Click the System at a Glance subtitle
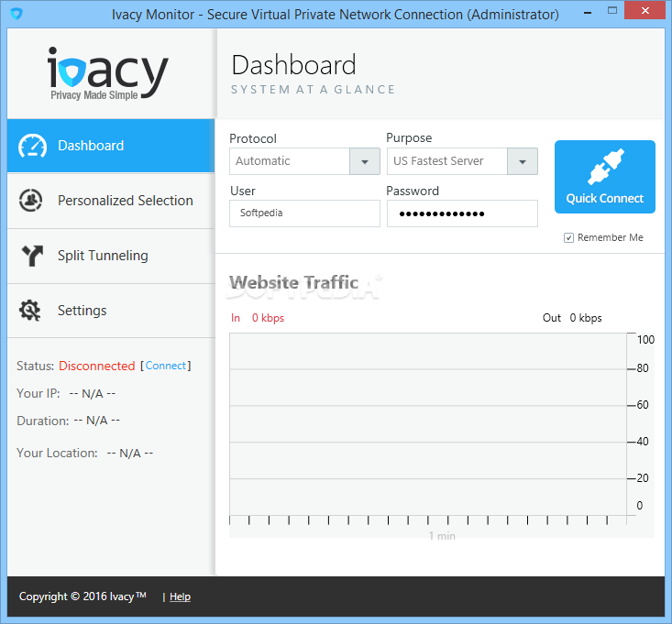Image resolution: width=672 pixels, height=624 pixels. pyautogui.click(x=313, y=90)
